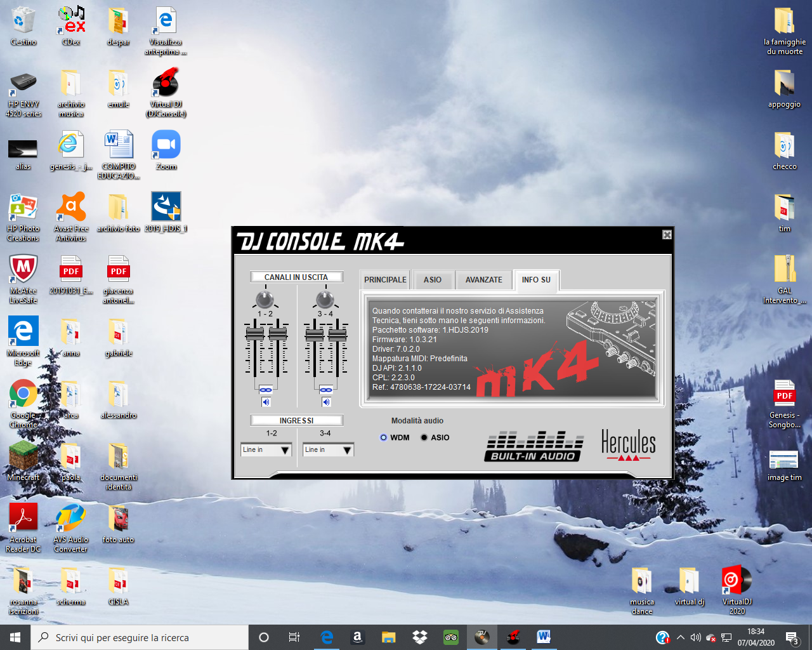Image resolution: width=812 pixels, height=650 pixels.
Task: Switch to the PRINCIPALE tab
Action: [x=385, y=280]
